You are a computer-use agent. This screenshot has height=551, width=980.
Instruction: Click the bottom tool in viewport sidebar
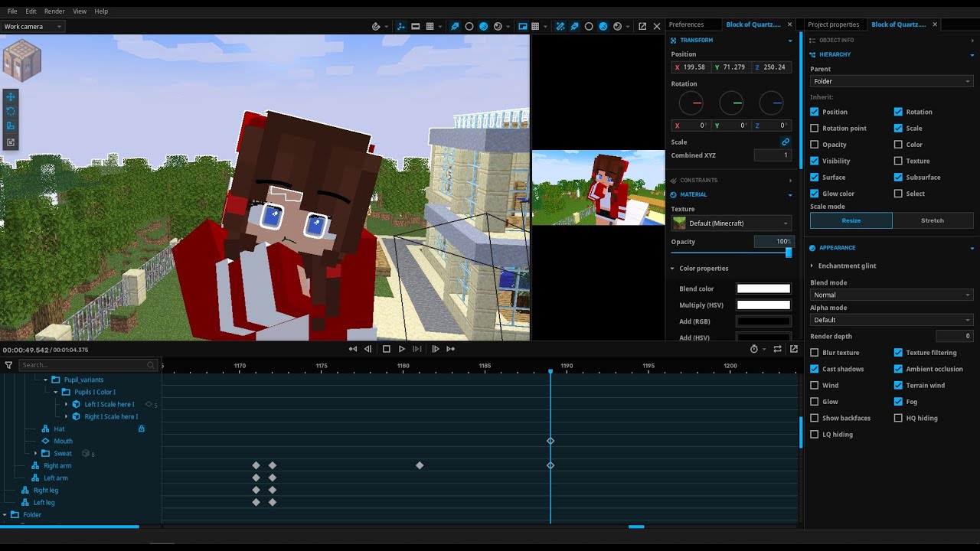click(x=11, y=142)
